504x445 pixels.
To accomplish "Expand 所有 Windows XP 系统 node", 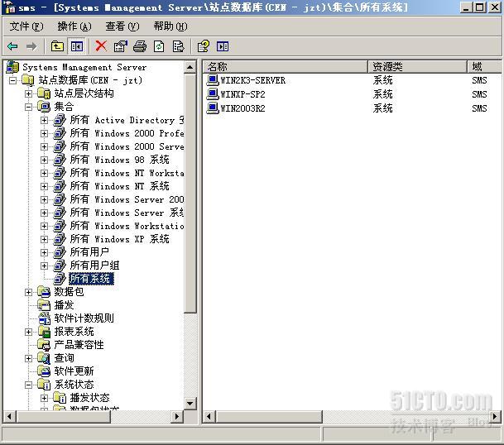I will pos(45,239).
